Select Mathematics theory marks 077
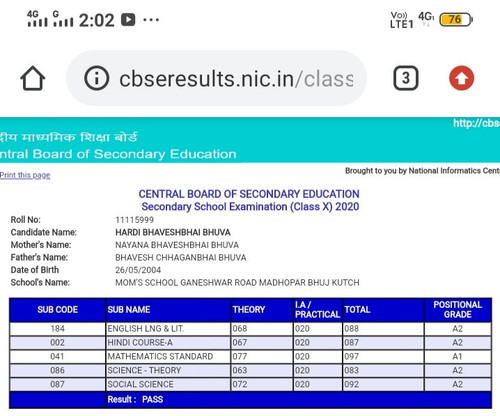This screenshot has width=500, height=416. 262,357
